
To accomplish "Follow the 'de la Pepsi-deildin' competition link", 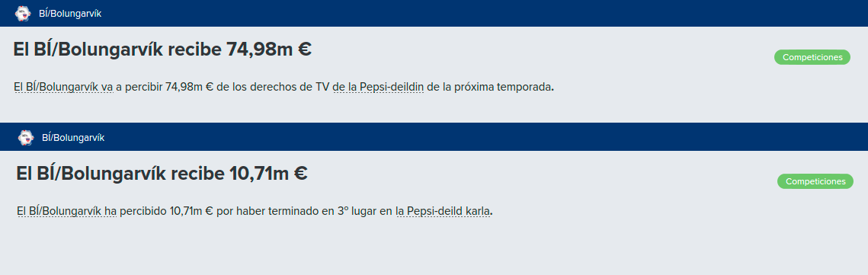I will (x=379, y=88).
